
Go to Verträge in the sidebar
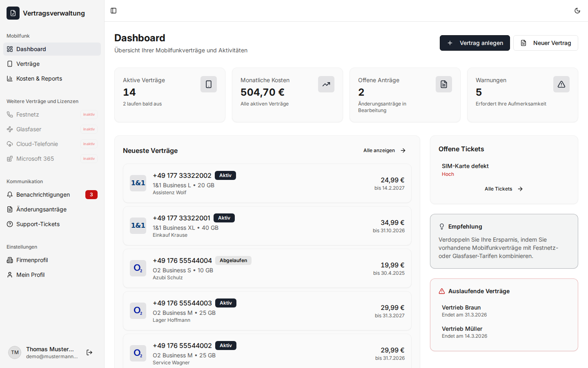(x=52, y=64)
